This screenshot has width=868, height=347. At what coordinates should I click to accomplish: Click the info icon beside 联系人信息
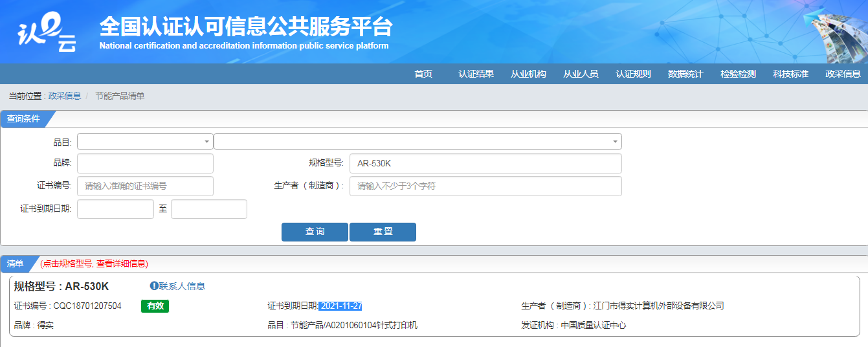154,286
